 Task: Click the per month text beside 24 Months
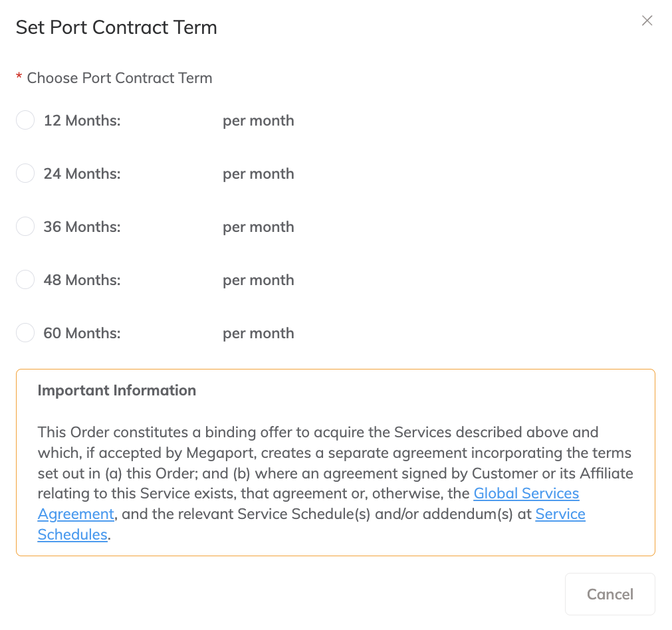click(258, 173)
